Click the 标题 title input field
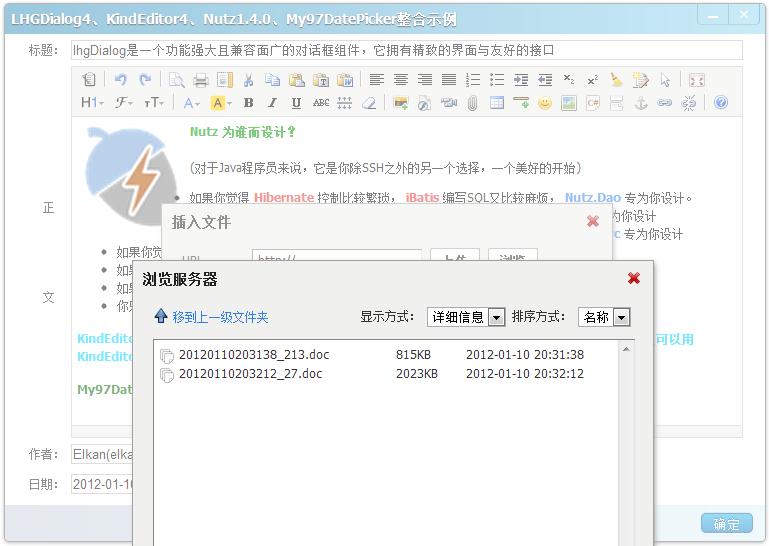 (x=407, y=50)
